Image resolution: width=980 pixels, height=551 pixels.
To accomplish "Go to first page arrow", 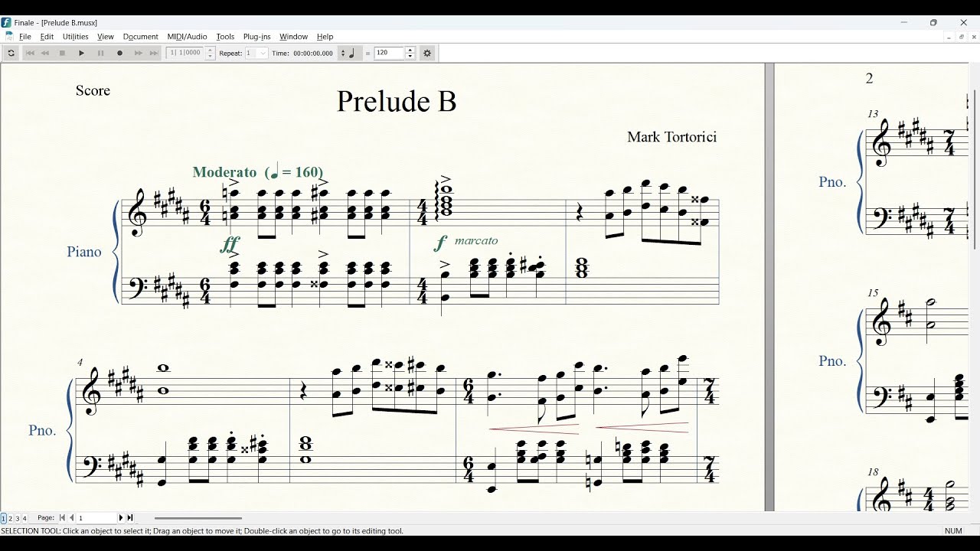I will (x=62, y=518).
